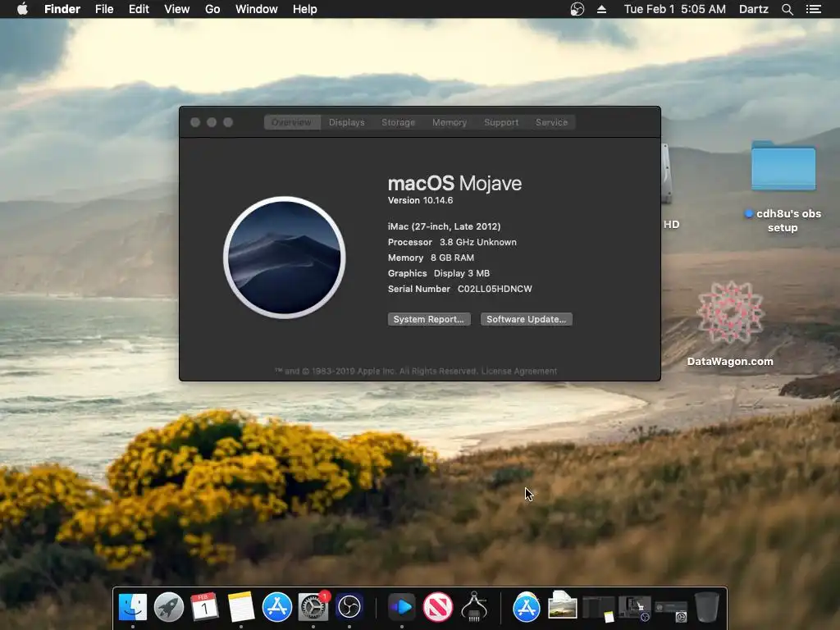Open the Notes app in Dock
Viewport: 840px width, 630px height.
coord(241,607)
